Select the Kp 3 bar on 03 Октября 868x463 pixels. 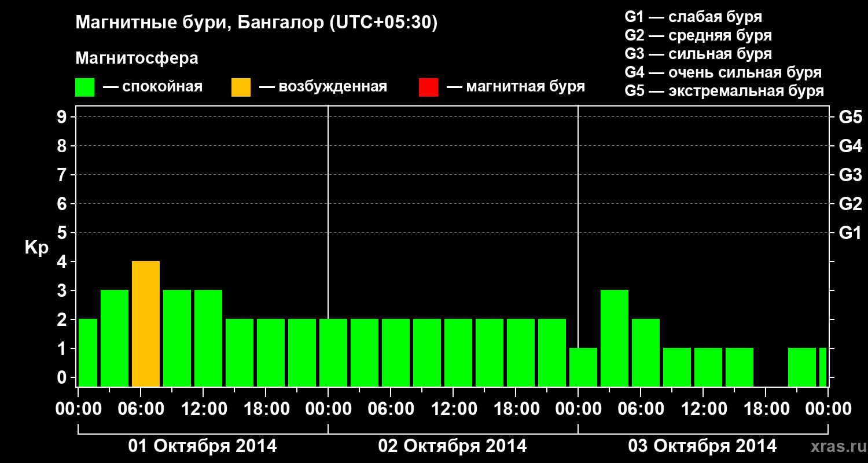615,339
